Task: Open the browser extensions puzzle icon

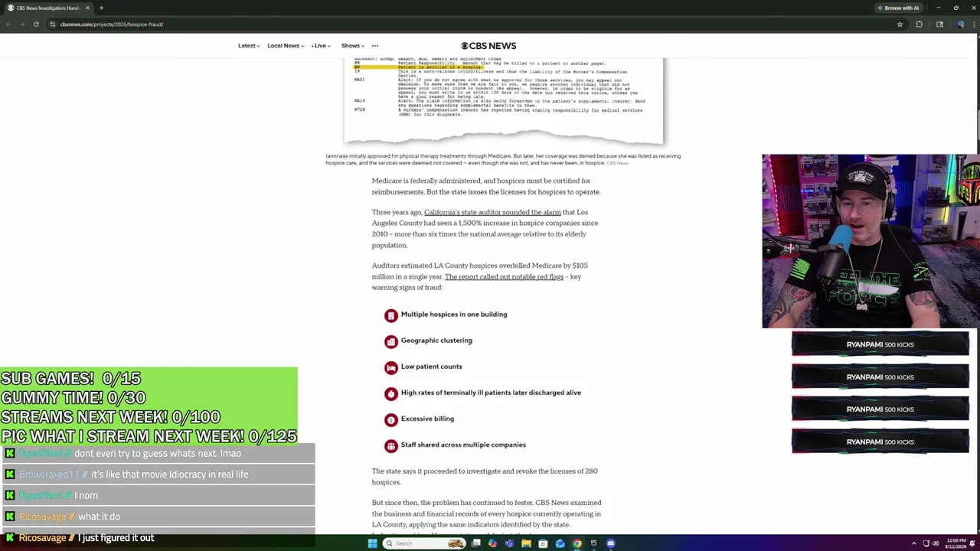Action: [x=920, y=24]
